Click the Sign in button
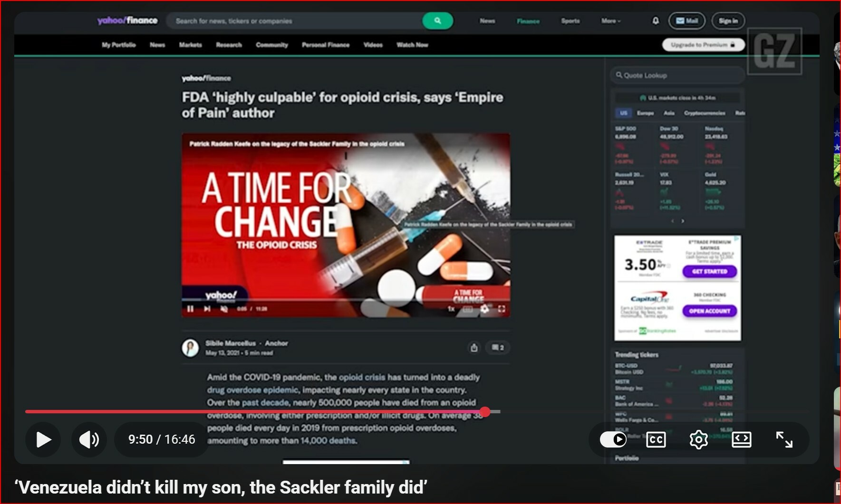841x504 pixels. pos(728,21)
